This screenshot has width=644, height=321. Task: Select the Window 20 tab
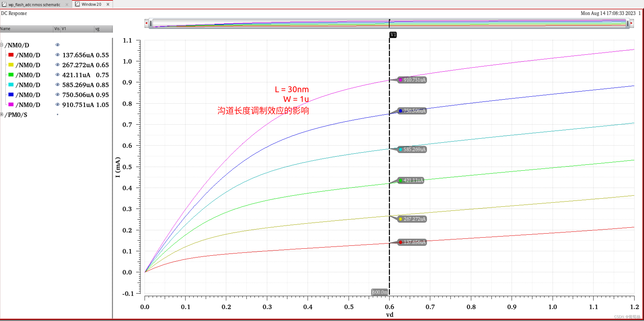(91, 4)
